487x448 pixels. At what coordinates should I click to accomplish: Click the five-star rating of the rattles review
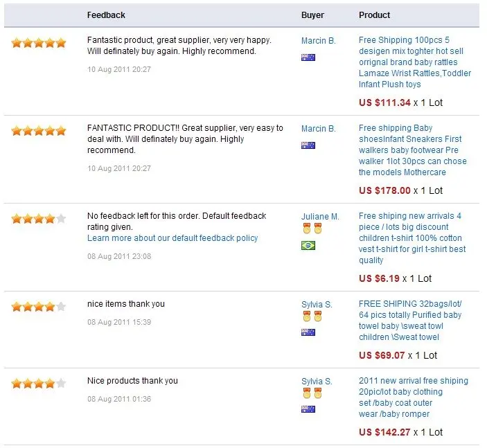(x=39, y=43)
